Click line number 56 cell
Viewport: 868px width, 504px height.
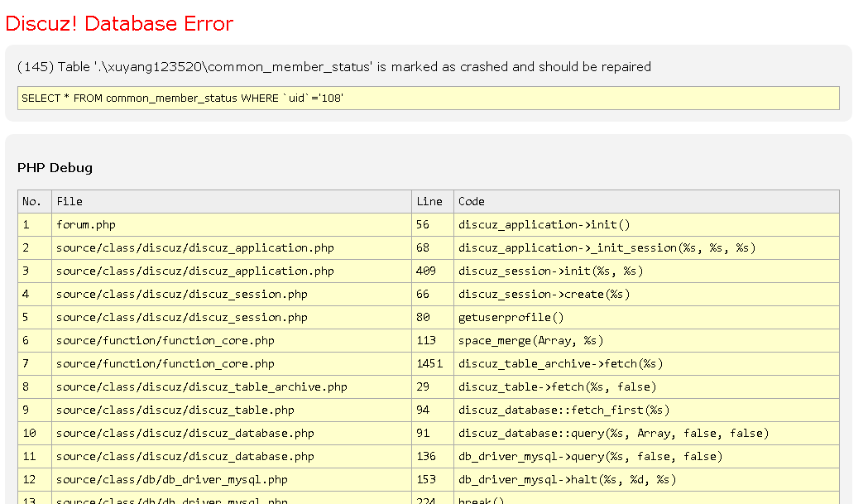[432, 225]
